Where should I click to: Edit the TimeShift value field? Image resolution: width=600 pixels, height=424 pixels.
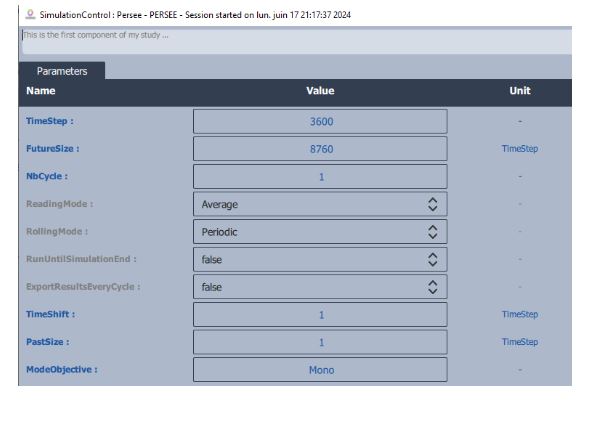(x=320, y=315)
